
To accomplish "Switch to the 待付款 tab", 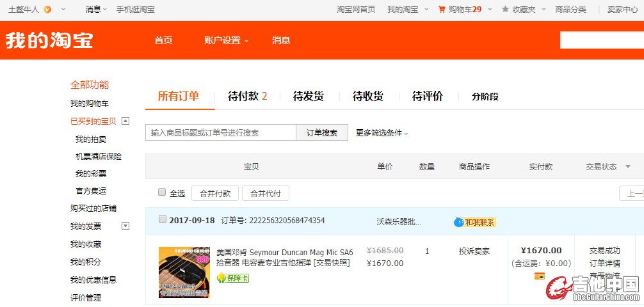I will point(247,97).
